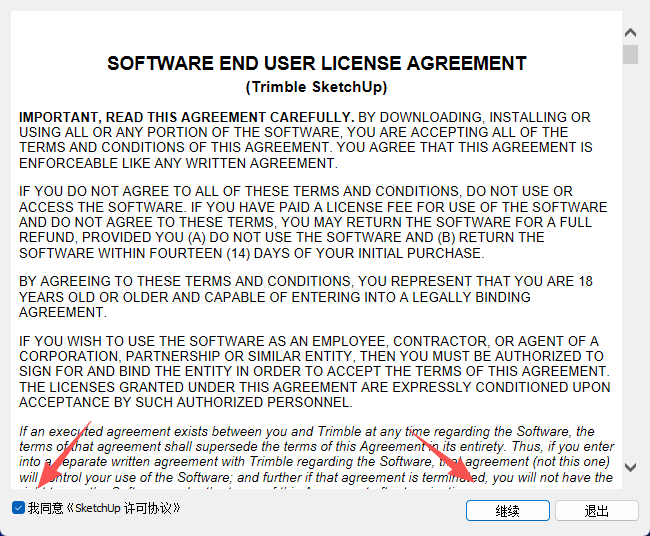Screen dimensions: 650x536
Task: Click the paragraph starting BY AGREEING TO THESE TERMS
Action: pyautogui.click(x=305, y=297)
